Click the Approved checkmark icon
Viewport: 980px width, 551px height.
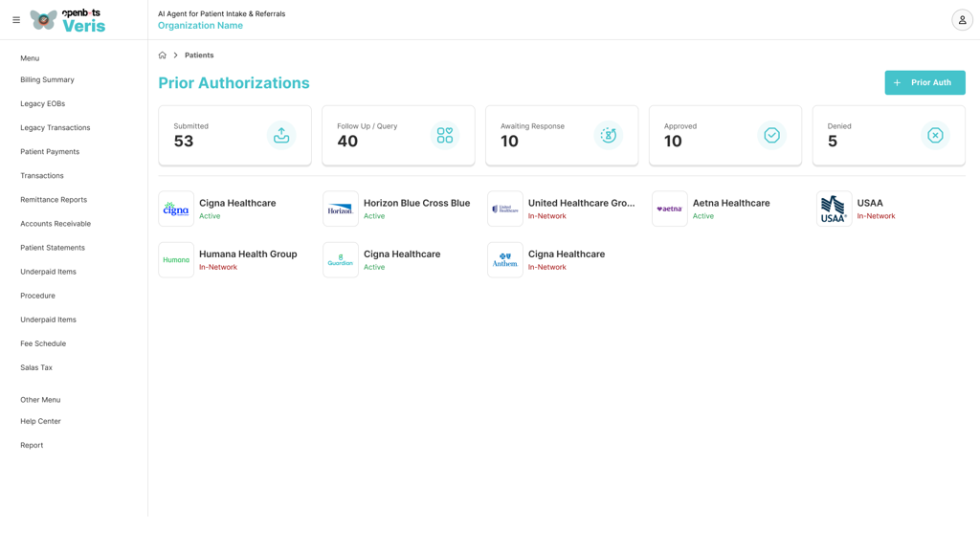(771, 136)
